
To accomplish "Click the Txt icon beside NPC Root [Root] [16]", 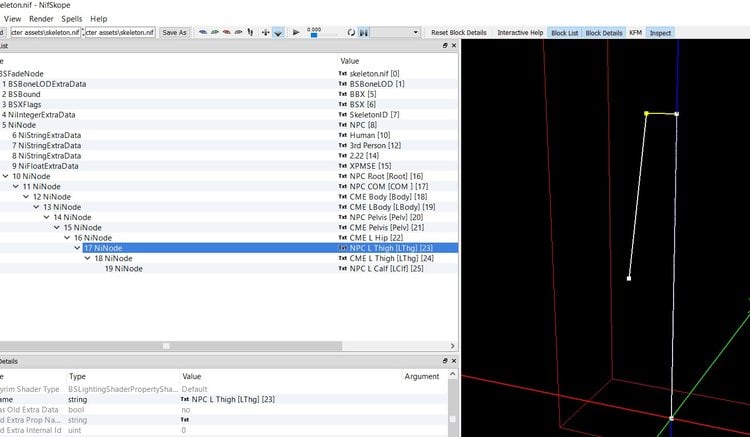I will 342,176.
